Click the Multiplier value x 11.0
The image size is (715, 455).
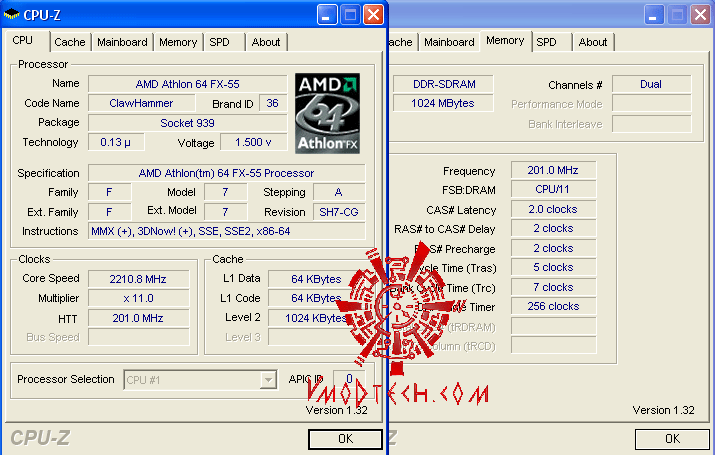tap(138, 299)
